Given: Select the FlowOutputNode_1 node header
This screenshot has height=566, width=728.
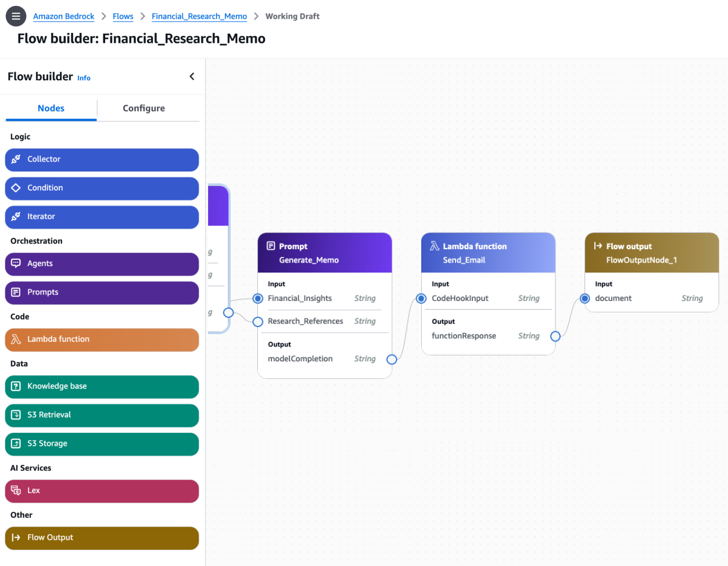Looking at the screenshot, I should click(x=652, y=253).
